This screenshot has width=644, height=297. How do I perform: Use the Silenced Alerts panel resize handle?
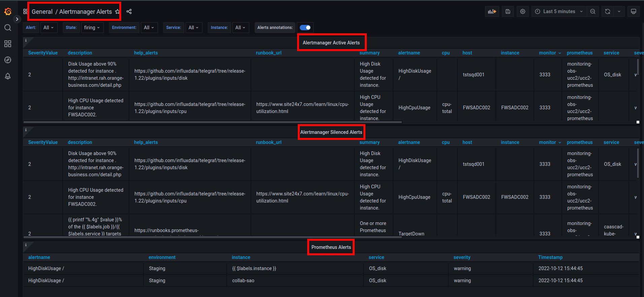pos(638,237)
